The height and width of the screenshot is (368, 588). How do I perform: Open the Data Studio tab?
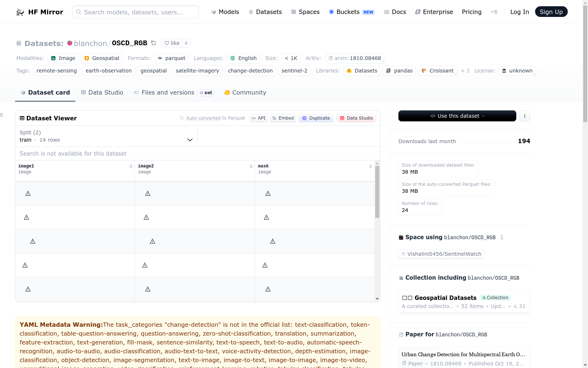tap(102, 93)
